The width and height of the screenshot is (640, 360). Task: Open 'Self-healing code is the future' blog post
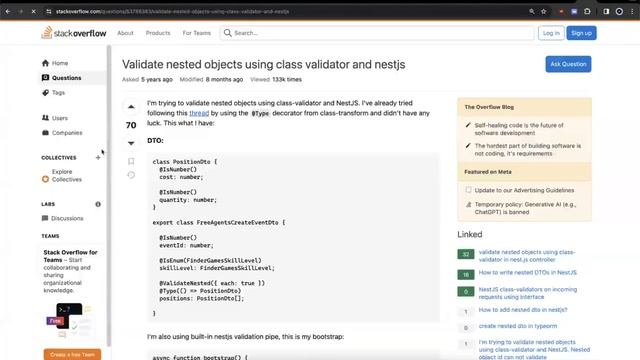(x=519, y=129)
